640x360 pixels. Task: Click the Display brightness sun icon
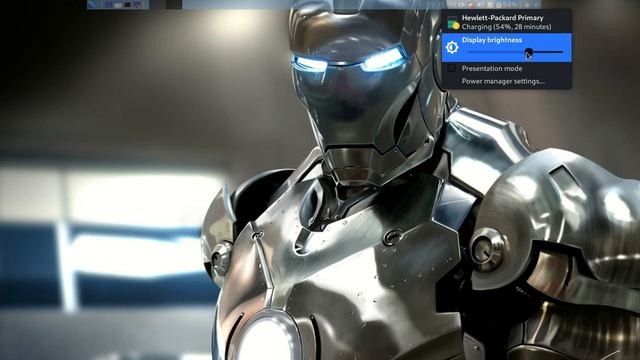tap(452, 47)
